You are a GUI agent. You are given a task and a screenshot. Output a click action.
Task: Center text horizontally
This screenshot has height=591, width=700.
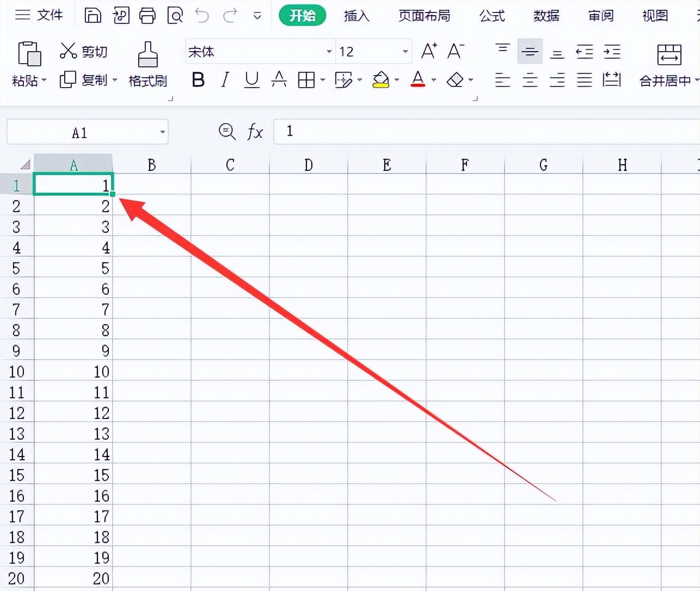pos(530,81)
